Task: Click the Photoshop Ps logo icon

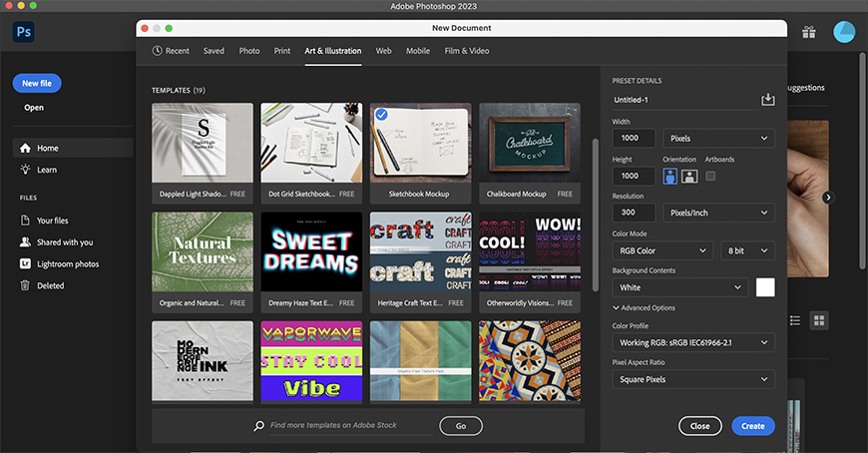Action: (x=24, y=32)
